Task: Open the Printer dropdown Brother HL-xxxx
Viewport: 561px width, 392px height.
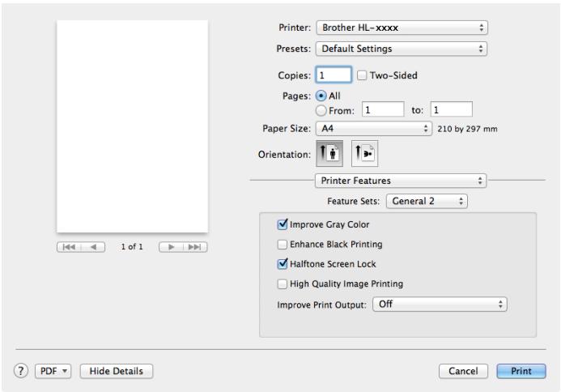Action: click(x=402, y=28)
